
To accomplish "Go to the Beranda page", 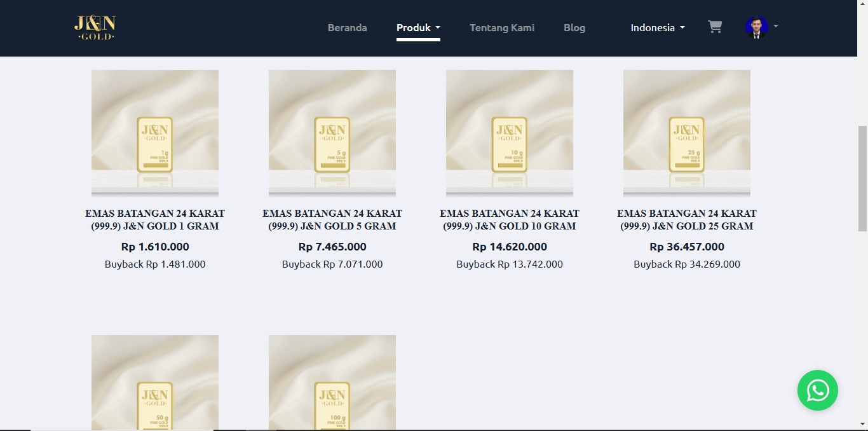I will tap(347, 28).
